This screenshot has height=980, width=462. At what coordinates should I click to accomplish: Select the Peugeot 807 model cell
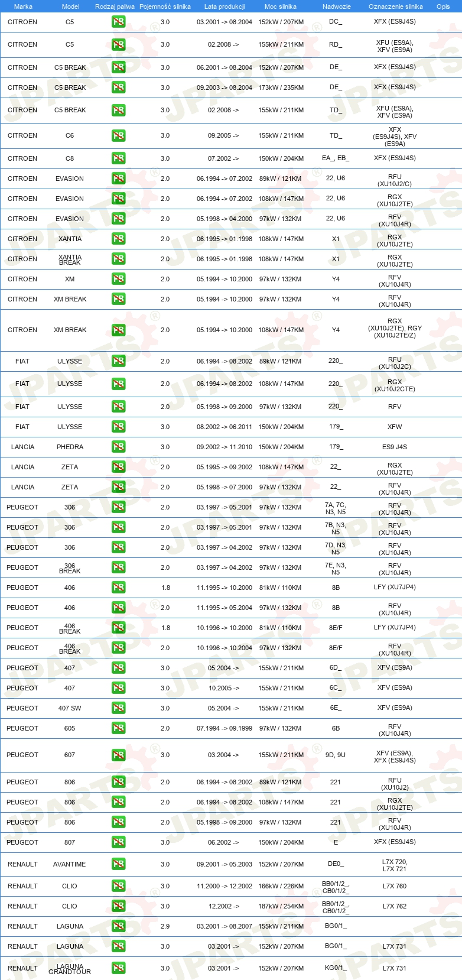pyautogui.click(x=70, y=842)
